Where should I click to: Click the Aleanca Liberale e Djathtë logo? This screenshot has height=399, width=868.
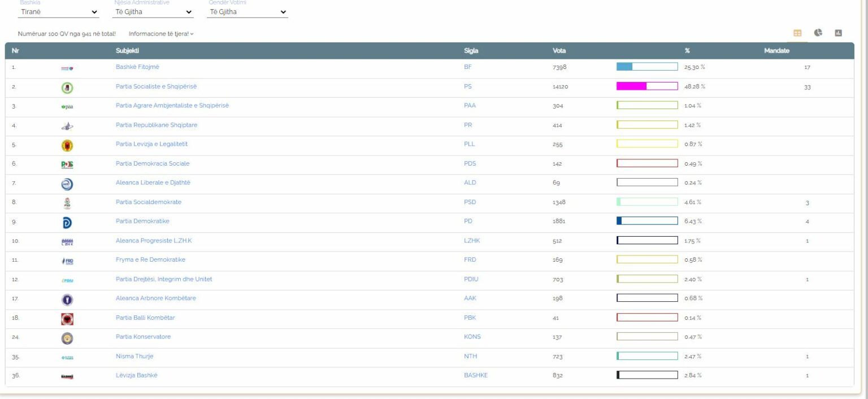pos(67,184)
